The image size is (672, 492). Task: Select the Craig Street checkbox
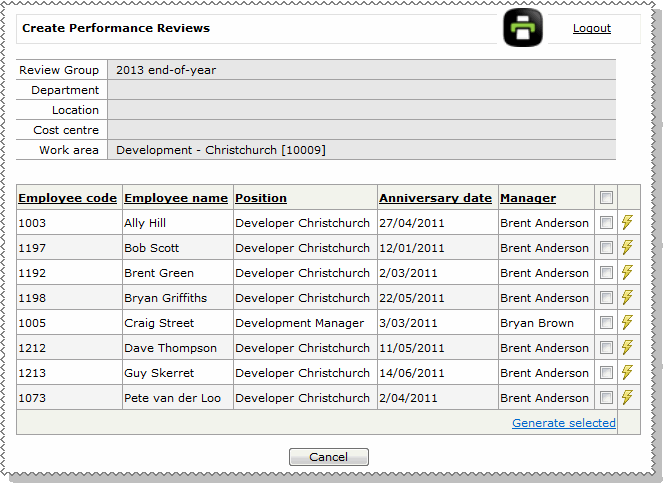tap(606, 322)
